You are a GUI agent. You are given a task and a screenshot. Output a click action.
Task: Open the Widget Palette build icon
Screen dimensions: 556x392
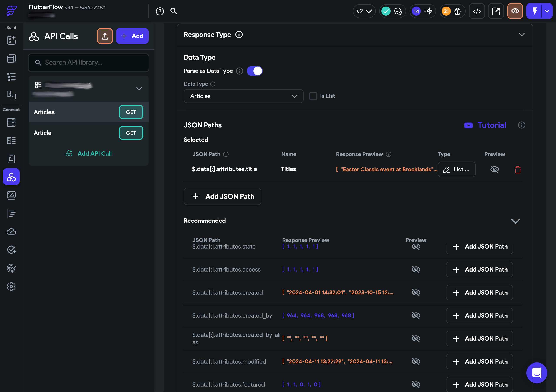tap(11, 40)
